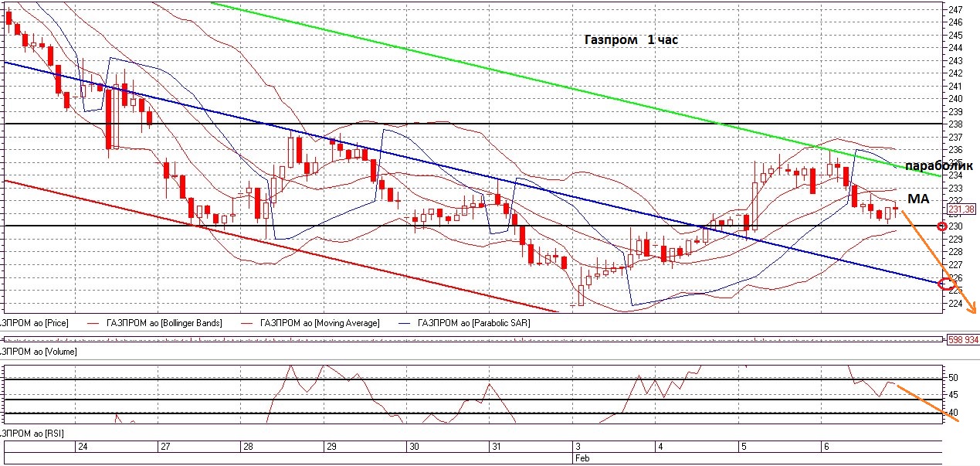Click the current price tag 231.38
The height and width of the screenshot is (466, 980).
tap(960, 209)
